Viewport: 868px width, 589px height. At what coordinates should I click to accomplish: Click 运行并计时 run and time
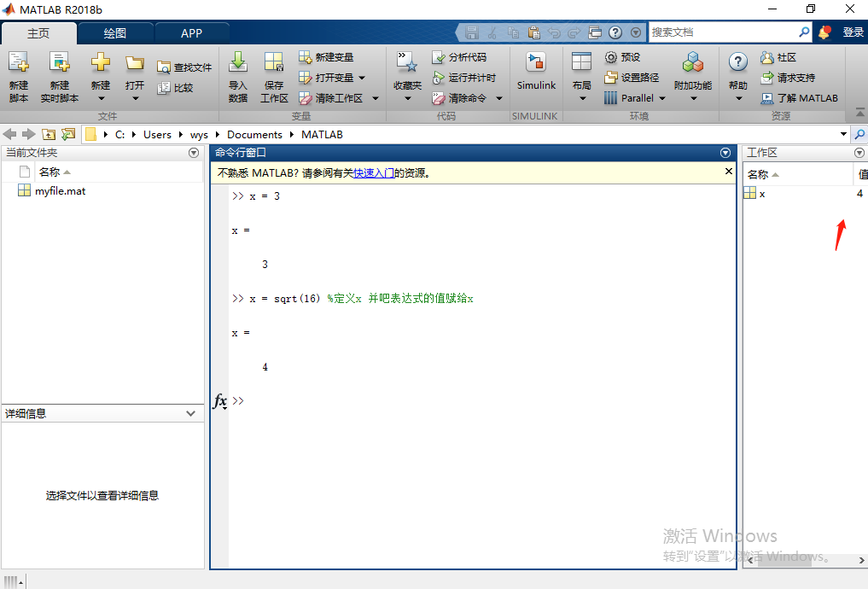463,78
